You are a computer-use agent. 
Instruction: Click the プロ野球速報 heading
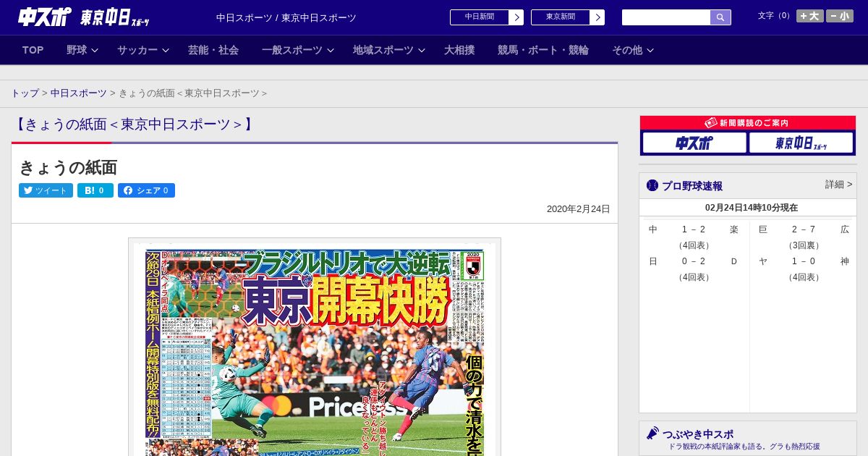pos(692,186)
